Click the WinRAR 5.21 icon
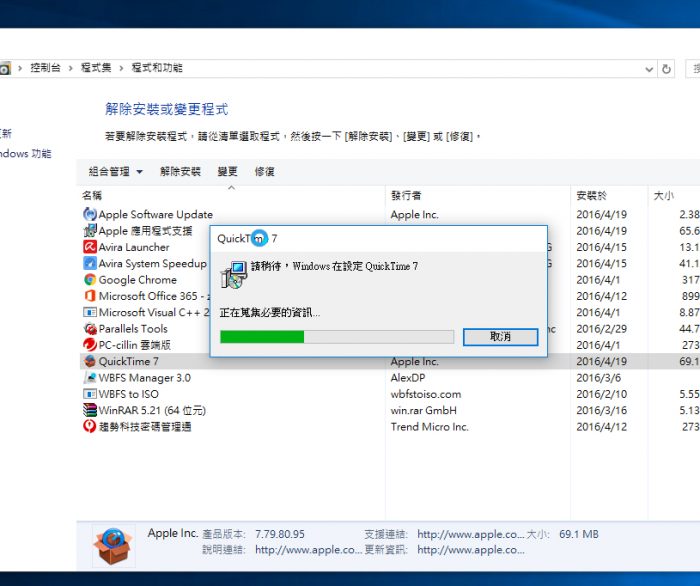Image resolution: width=700 pixels, height=586 pixels. pyautogui.click(x=90, y=410)
